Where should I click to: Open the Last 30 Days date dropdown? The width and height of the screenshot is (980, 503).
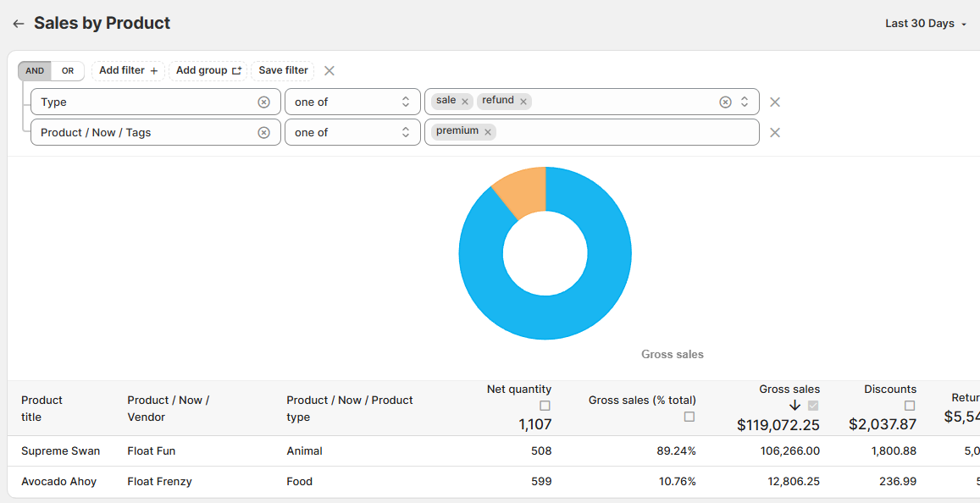(926, 24)
